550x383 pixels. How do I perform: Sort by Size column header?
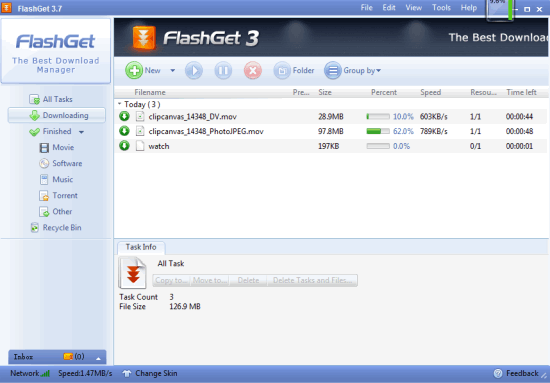325,93
